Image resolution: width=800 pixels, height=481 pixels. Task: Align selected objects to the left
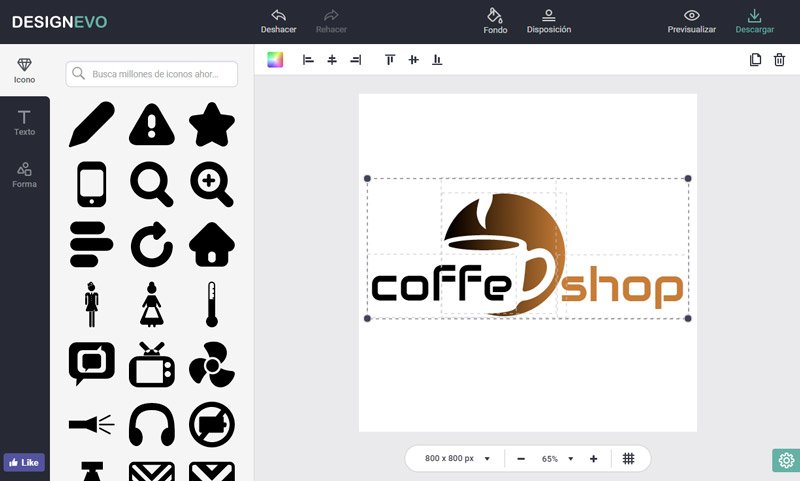tap(308, 60)
